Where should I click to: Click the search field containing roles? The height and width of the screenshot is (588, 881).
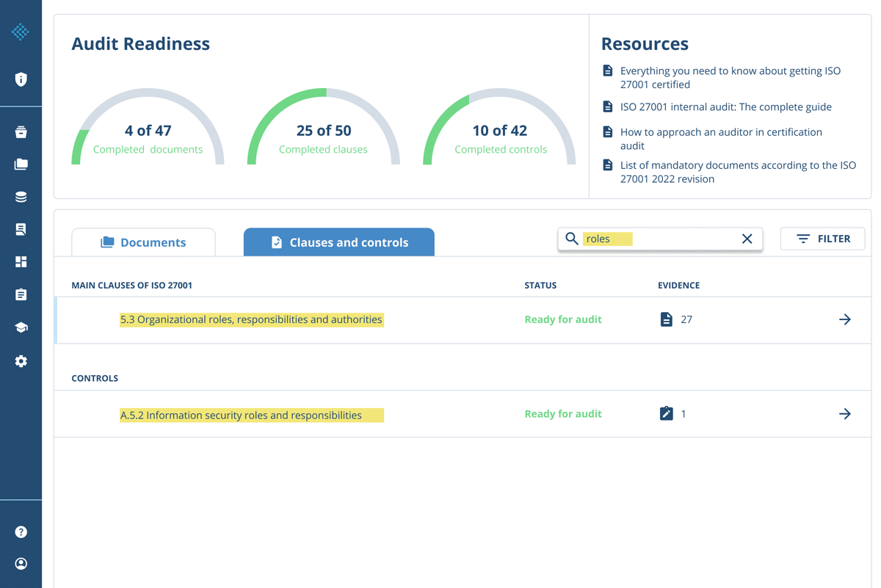[x=660, y=239]
